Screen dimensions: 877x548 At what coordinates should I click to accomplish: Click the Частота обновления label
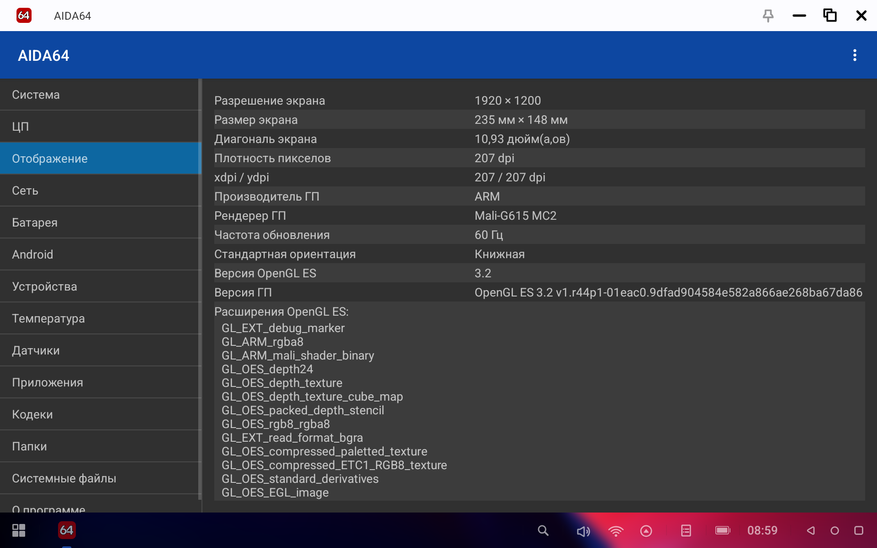(x=272, y=235)
